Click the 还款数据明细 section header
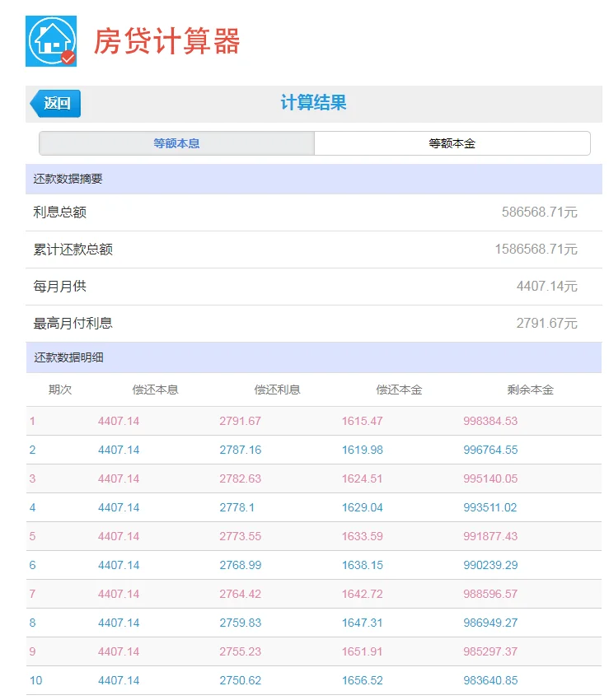The height and width of the screenshot is (700, 609). point(68,358)
